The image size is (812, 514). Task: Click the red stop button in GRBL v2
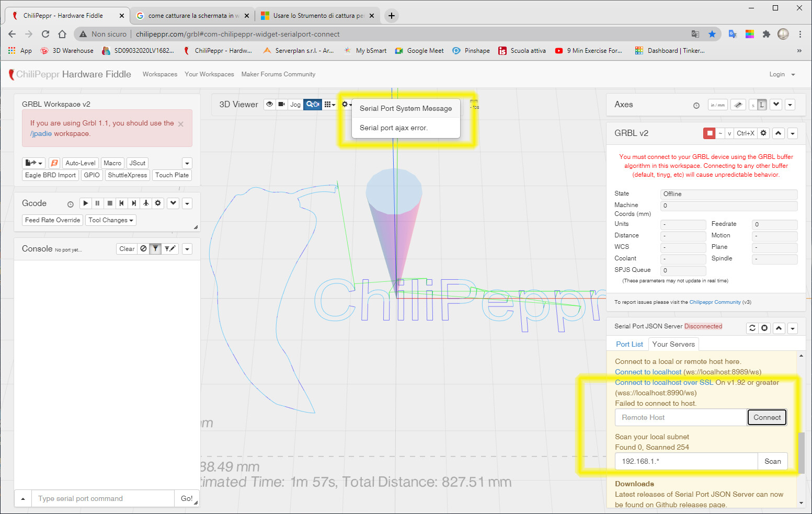coord(710,133)
